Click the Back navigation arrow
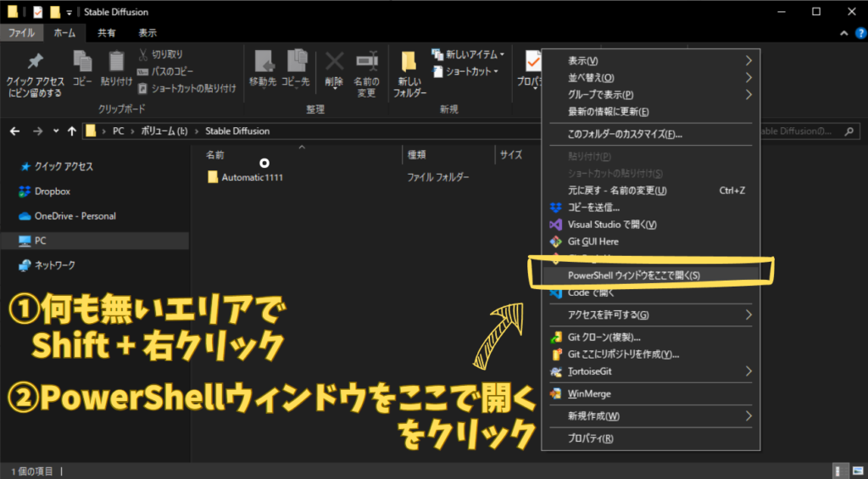This screenshot has width=868, height=479. pyautogui.click(x=15, y=131)
